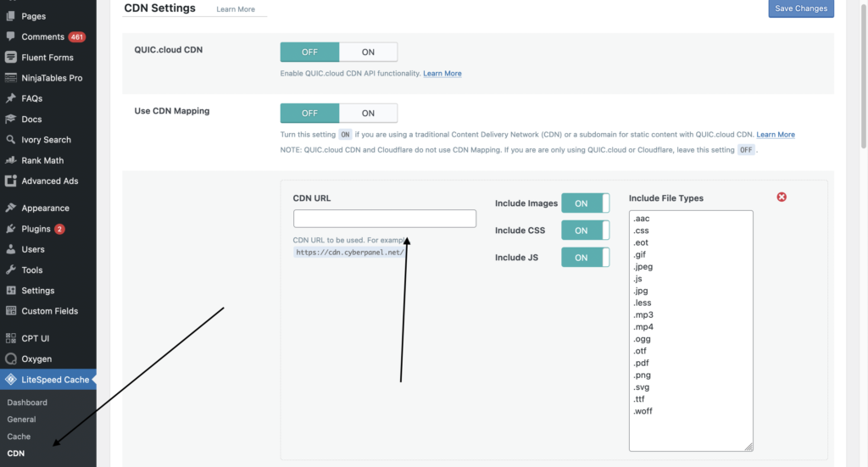Screen dimensions: 868x467
Task: Click the Plugins update count badge
Action: point(59,229)
